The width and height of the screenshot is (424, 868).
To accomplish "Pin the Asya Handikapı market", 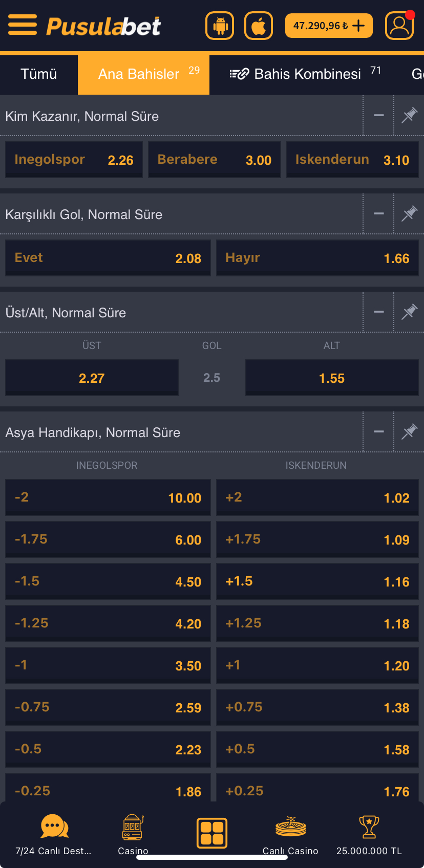I will (409, 432).
